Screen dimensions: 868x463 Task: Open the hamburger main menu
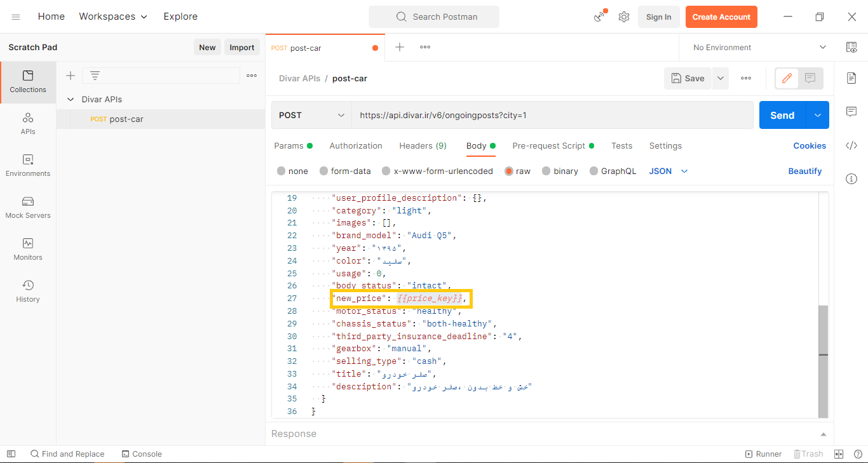pyautogui.click(x=16, y=17)
